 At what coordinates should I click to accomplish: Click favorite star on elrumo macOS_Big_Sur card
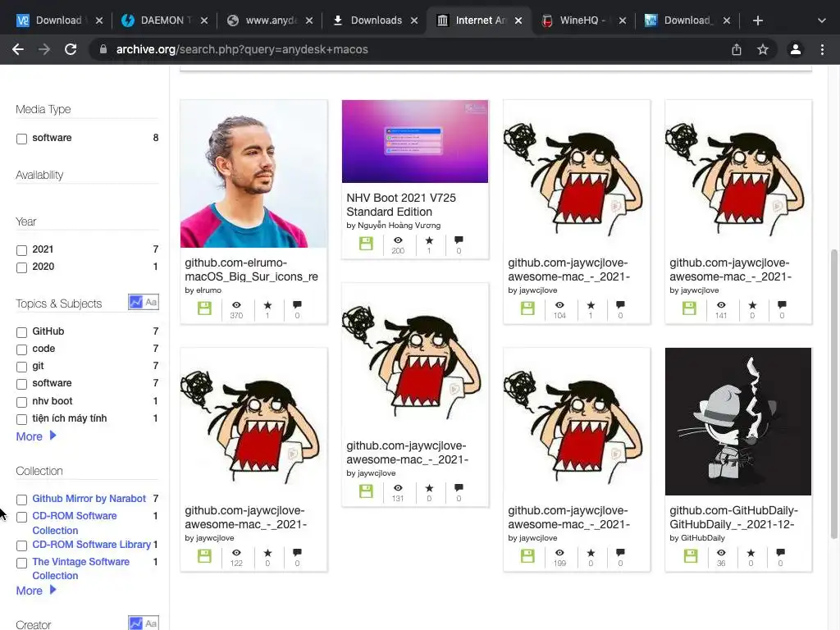click(x=268, y=305)
